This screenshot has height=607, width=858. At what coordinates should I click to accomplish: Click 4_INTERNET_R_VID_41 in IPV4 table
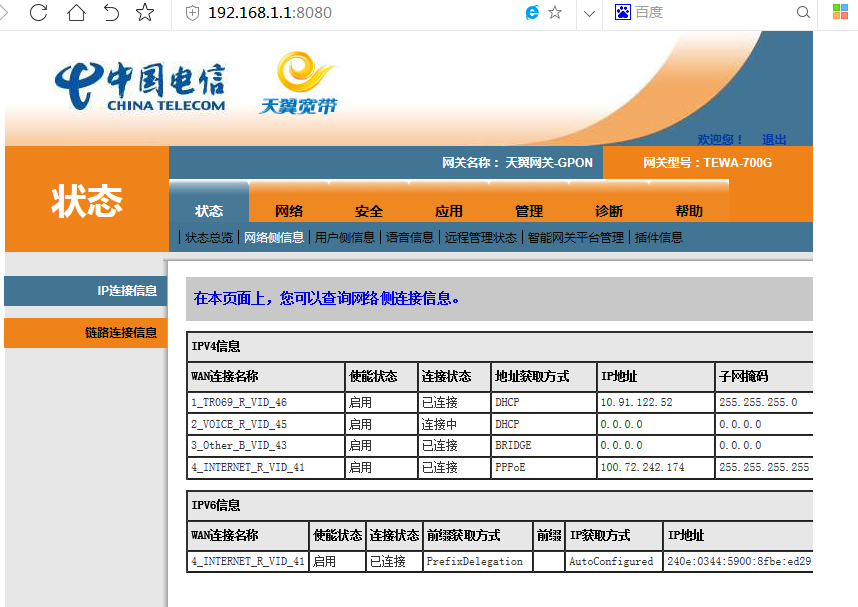247,467
